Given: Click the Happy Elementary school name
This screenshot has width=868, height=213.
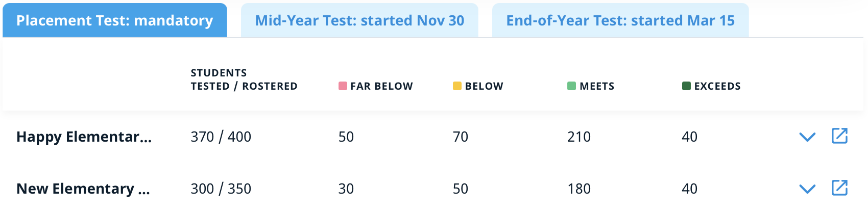Looking at the screenshot, I should click(84, 137).
